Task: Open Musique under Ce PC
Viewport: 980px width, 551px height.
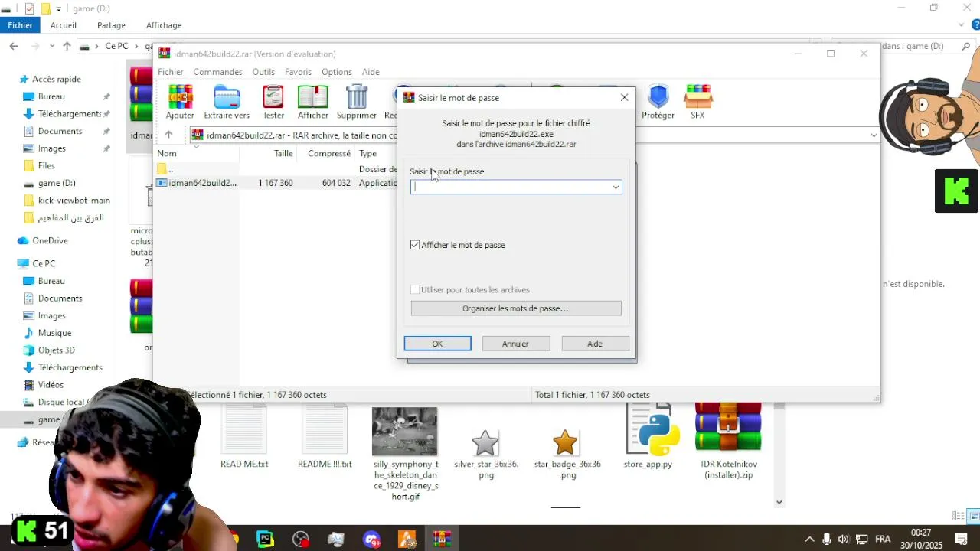Action: coord(54,333)
